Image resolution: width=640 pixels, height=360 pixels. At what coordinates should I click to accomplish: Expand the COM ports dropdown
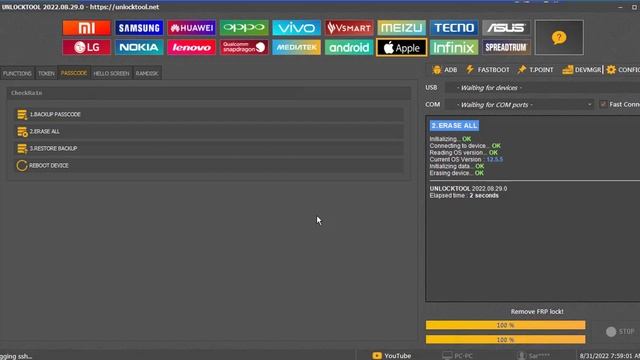click(519, 105)
